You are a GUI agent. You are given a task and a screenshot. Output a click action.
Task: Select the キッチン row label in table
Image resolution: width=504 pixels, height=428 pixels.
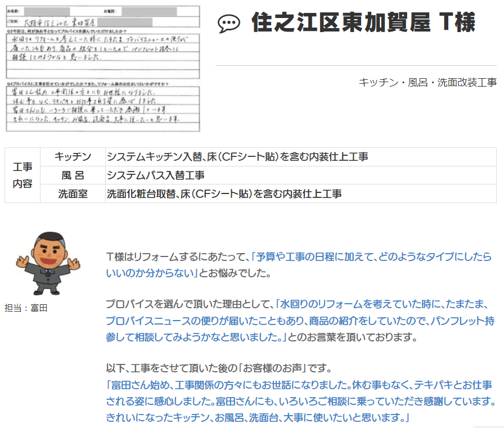click(x=73, y=157)
